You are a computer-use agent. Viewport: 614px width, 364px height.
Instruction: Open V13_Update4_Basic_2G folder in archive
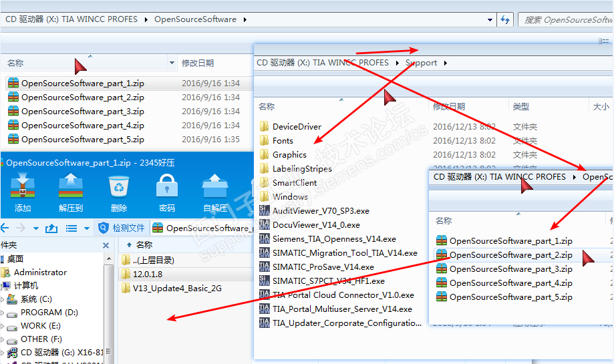coord(172,289)
